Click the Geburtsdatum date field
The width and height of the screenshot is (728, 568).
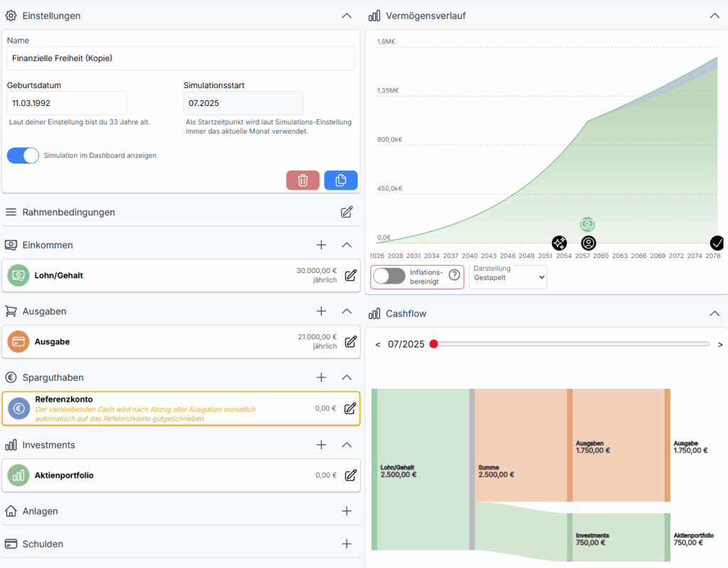[67, 103]
